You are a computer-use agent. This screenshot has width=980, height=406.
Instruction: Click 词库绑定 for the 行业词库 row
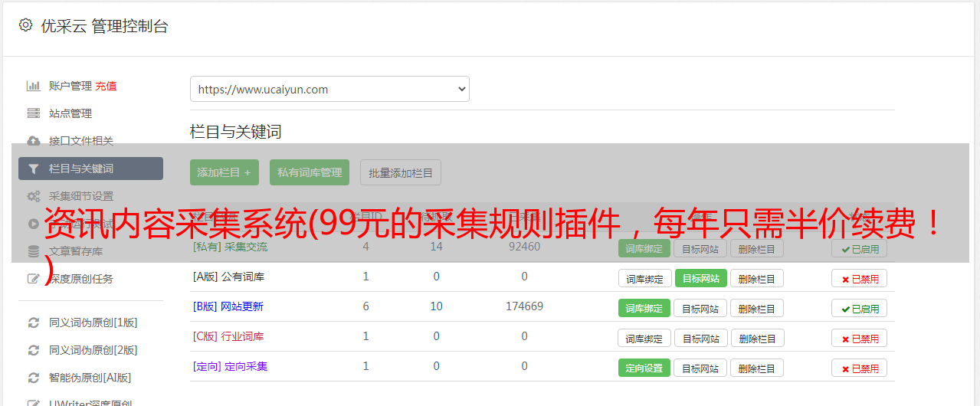[644, 339]
